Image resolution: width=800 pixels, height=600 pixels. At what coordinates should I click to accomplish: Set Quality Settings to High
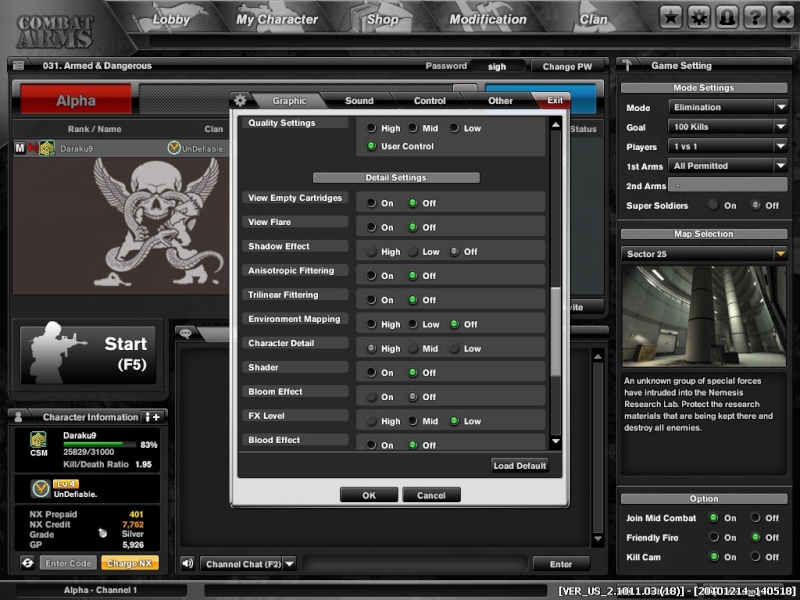tap(371, 128)
